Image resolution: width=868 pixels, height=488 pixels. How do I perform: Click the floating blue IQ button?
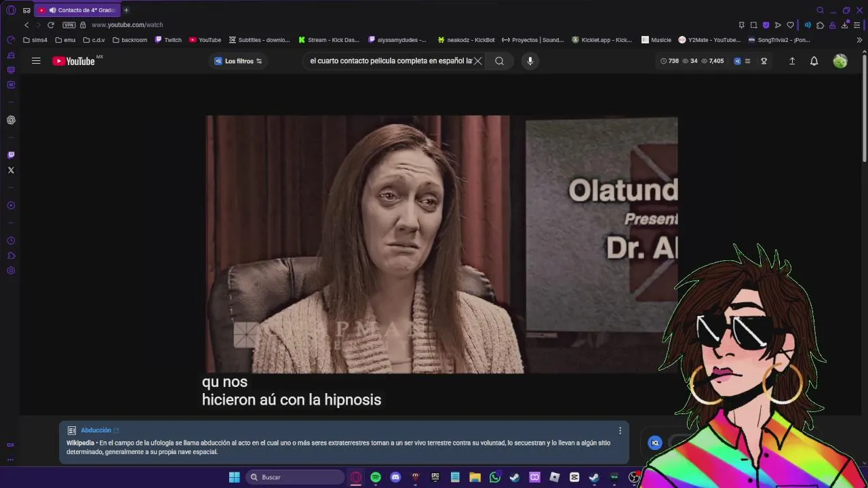point(655,443)
